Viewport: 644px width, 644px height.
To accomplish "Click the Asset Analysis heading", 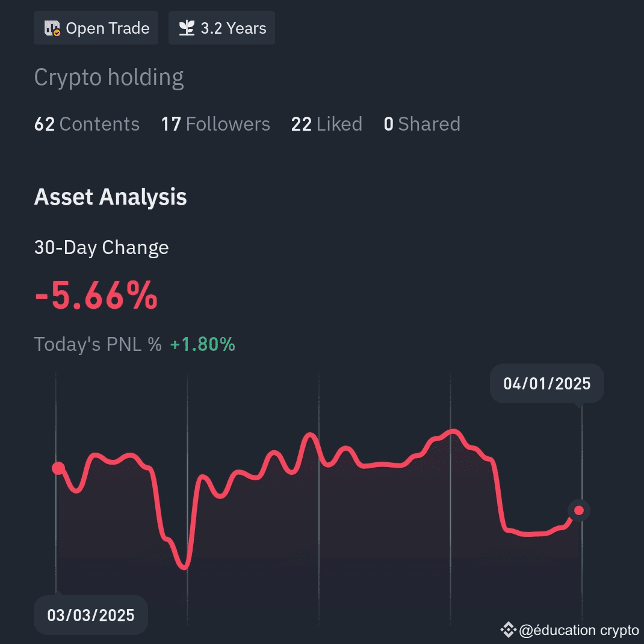I will [x=111, y=197].
